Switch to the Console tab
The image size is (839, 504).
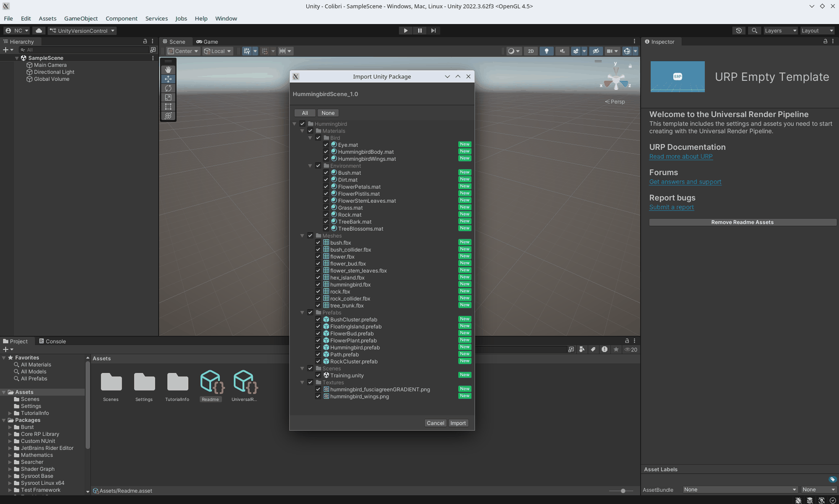(x=52, y=342)
